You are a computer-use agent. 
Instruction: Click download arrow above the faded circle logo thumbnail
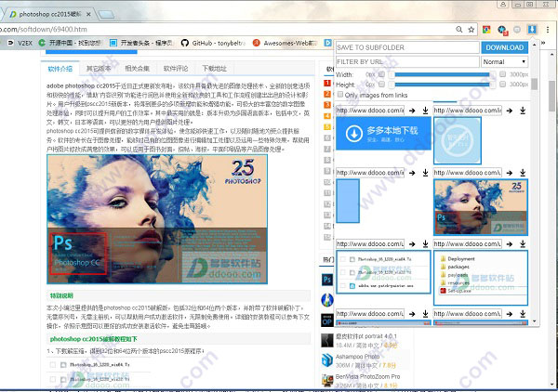click(x=523, y=111)
